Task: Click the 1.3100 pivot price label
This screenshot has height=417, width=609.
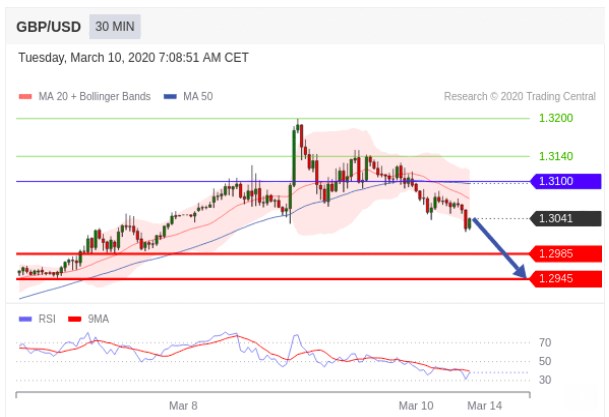Action: pyautogui.click(x=566, y=182)
